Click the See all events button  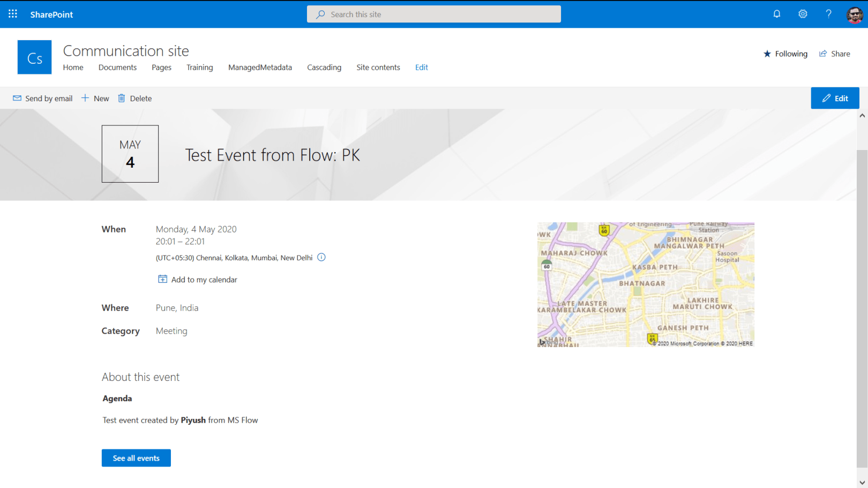click(x=136, y=458)
